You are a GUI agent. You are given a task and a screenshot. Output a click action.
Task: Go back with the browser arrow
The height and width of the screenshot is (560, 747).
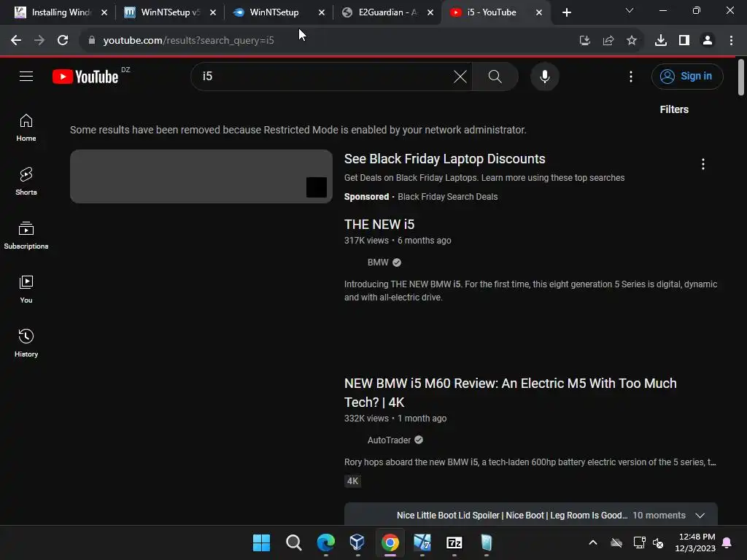(x=16, y=41)
